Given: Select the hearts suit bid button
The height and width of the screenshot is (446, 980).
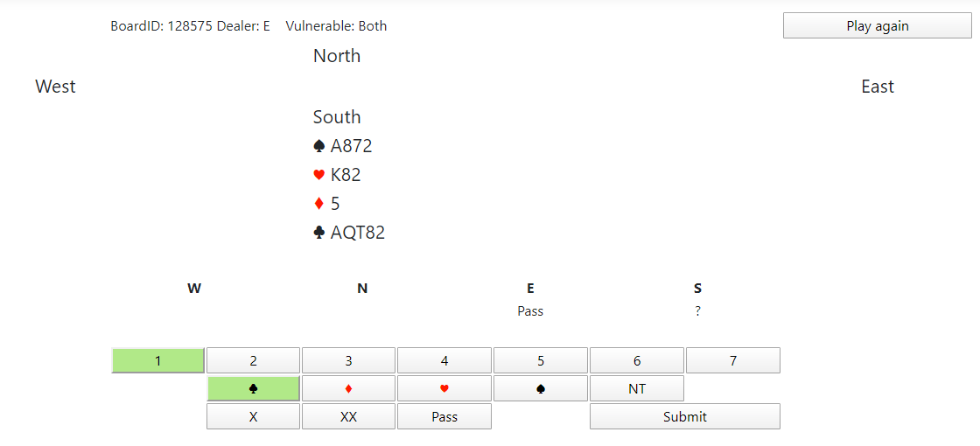Looking at the screenshot, I should click(x=444, y=389).
